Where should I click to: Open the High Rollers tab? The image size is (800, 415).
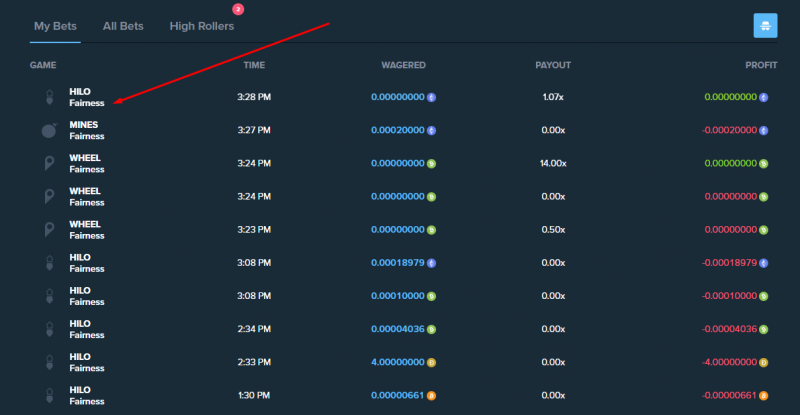pyautogui.click(x=202, y=26)
